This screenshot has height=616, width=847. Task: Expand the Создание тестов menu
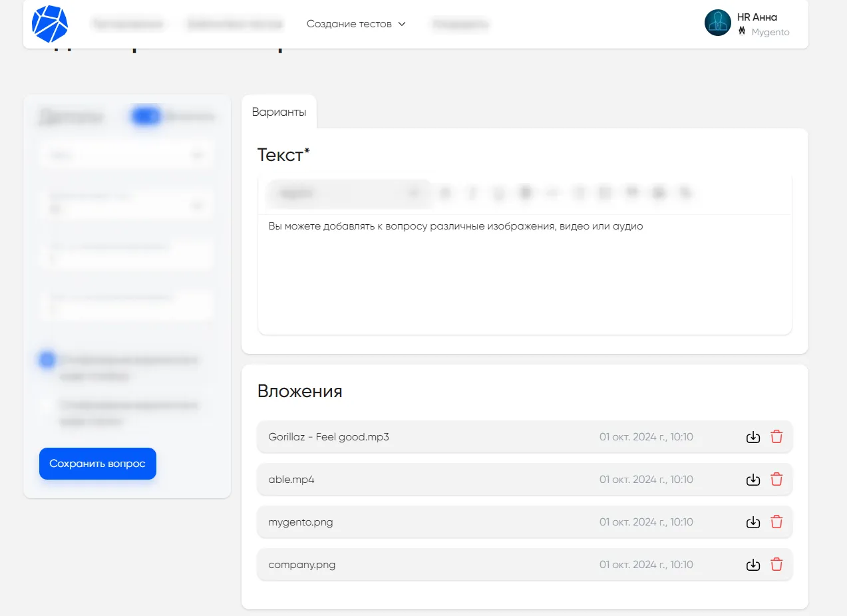(356, 24)
